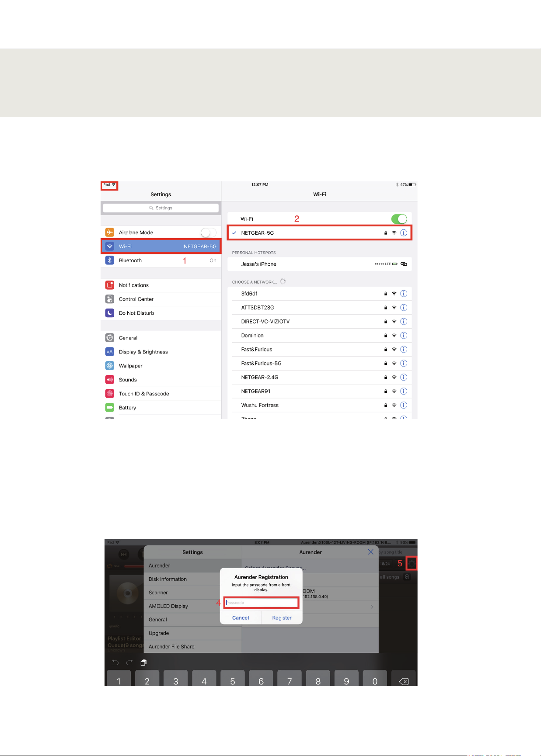The image size is (541, 756).
Task: Open the Aurender app settings gear
Action: (x=412, y=564)
